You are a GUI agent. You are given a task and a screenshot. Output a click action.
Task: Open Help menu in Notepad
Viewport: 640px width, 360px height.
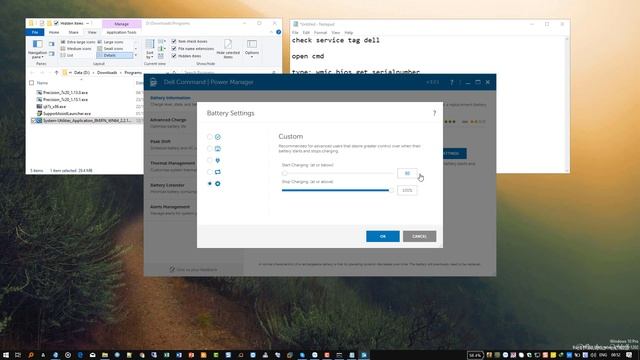349,33
